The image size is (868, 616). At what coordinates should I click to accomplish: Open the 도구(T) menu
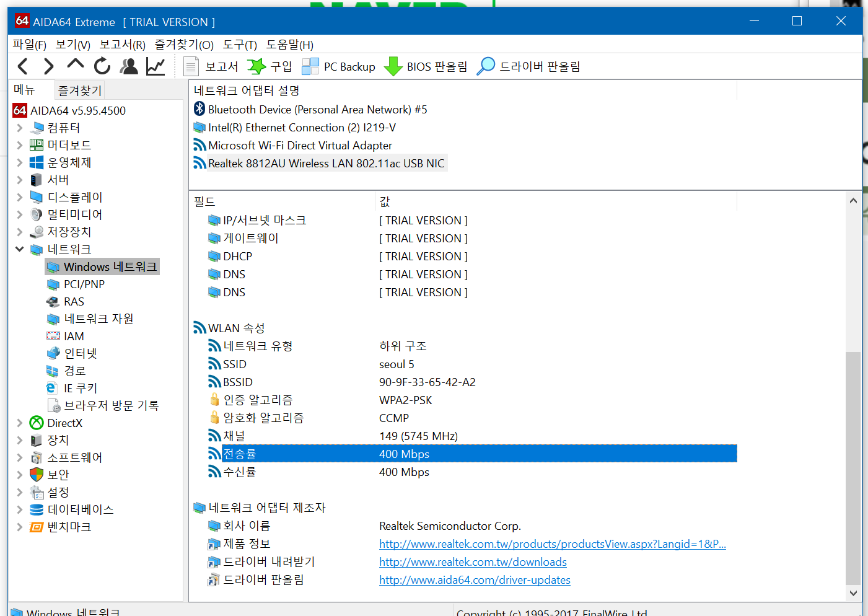coord(240,45)
